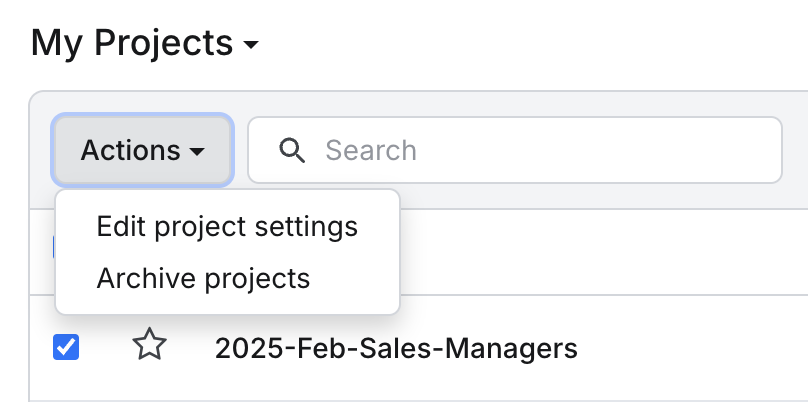This screenshot has width=808, height=402.
Task: Star the 2025-Feb-Sales-Managers project
Action: 149,344
